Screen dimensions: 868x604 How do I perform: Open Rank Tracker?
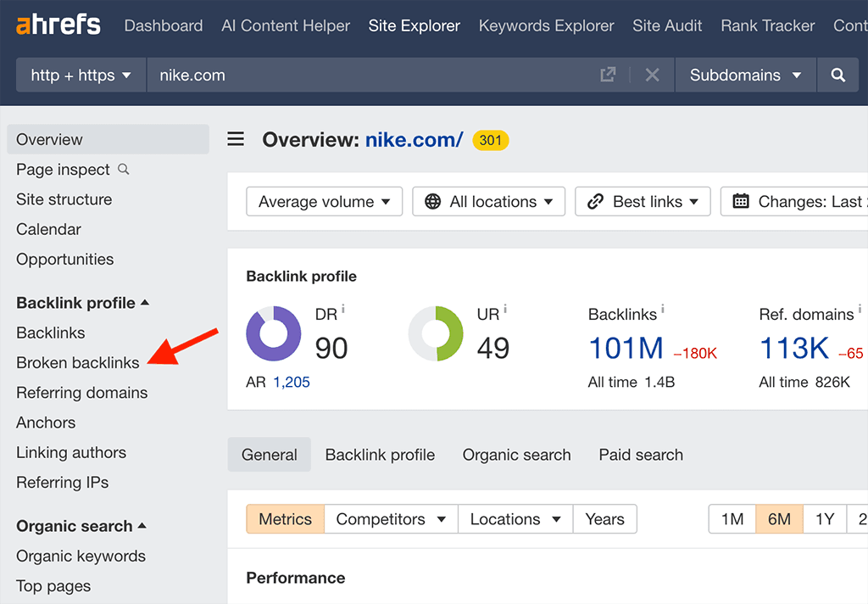tap(767, 25)
